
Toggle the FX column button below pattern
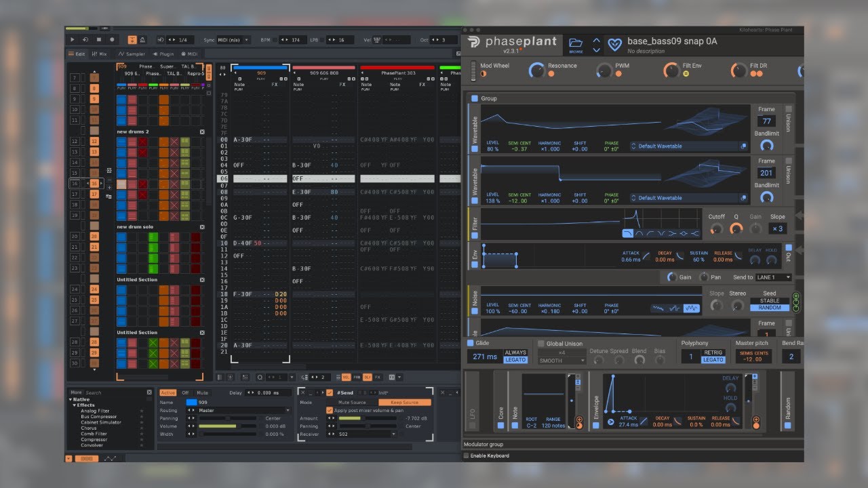[x=378, y=377]
